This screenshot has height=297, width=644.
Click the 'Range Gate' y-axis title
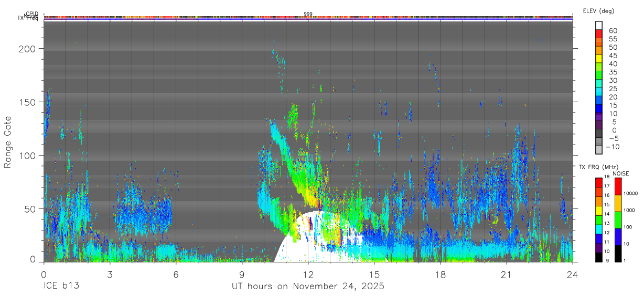pos(8,142)
